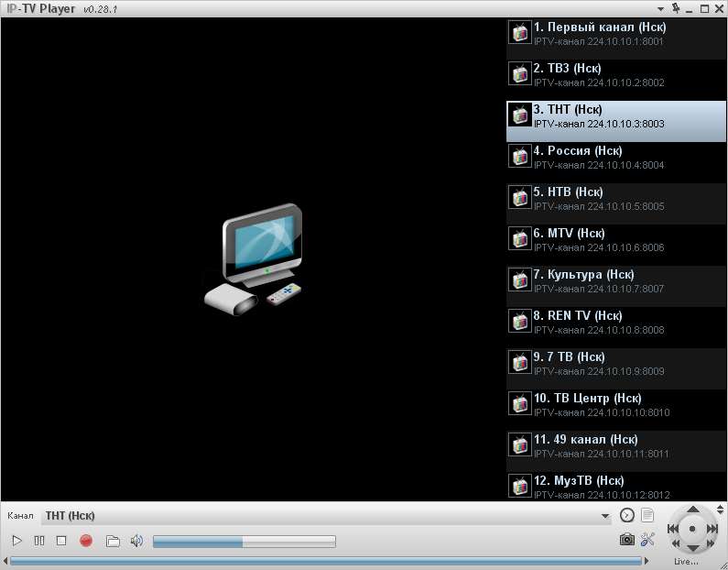Image resolution: width=728 pixels, height=570 pixels.
Task: Toggle the control panel height arrows
Action: [x=720, y=510]
